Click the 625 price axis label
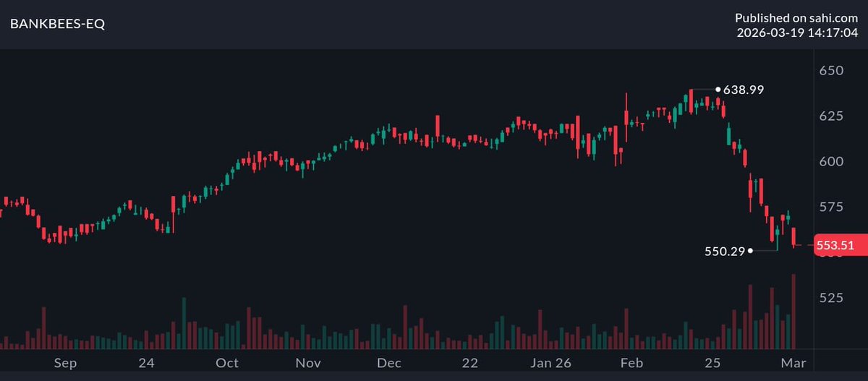Viewport: 868px width, 381px height. (x=830, y=116)
